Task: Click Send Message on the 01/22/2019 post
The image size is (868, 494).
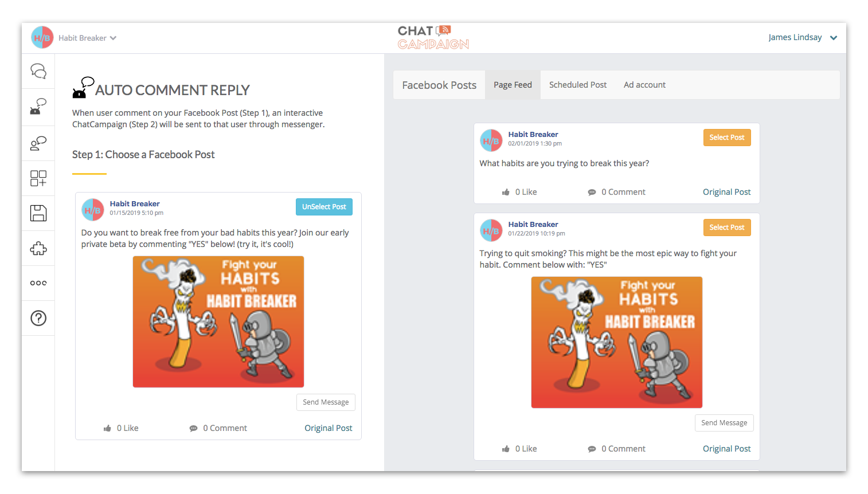Action: pos(724,423)
